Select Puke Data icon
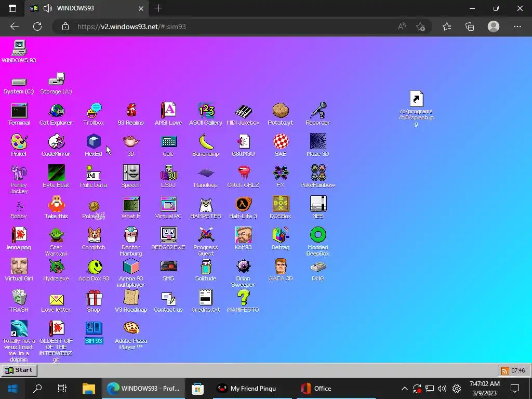 point(94,177)
